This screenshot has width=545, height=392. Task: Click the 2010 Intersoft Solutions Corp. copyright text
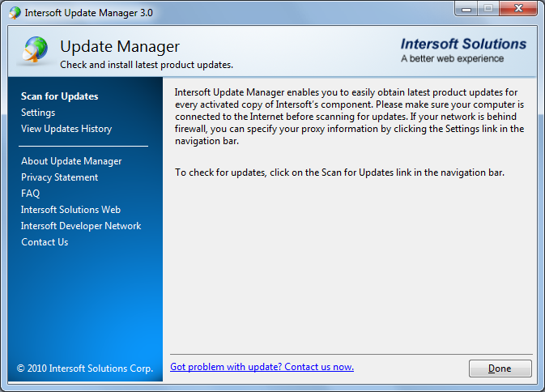coord(85,369)
